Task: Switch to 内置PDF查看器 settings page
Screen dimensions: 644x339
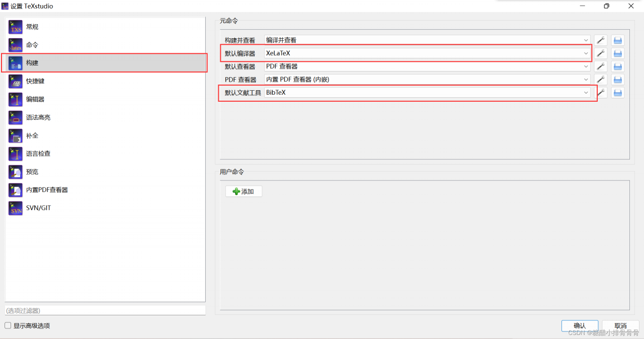Action: tap(105, 190)
